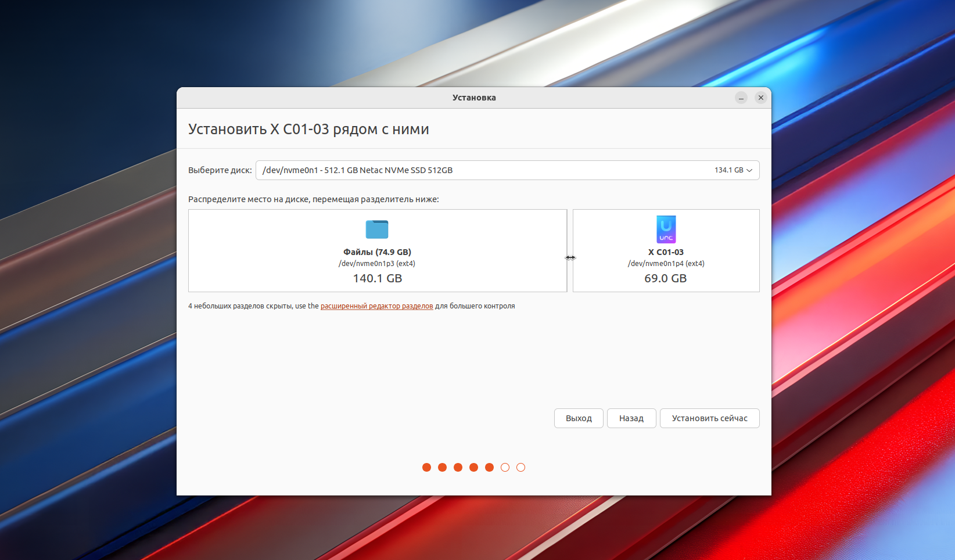955x560 pixels.
Task: Select the Файлы (74.9 GB) partition label
Action: 377,252
